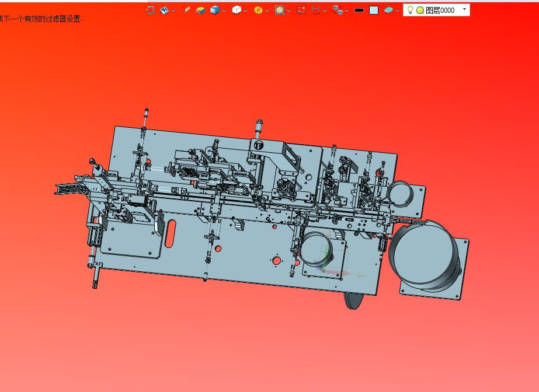Image resolution: width=539 pixels, height=392 pixels.
Task: Click the red clip section icon
Action: (316, 10)
